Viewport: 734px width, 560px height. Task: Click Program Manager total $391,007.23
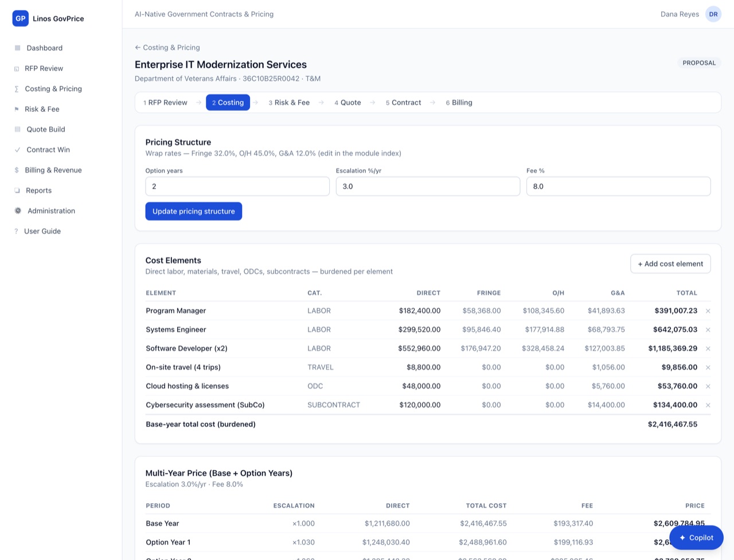click(x=676, y=311)
